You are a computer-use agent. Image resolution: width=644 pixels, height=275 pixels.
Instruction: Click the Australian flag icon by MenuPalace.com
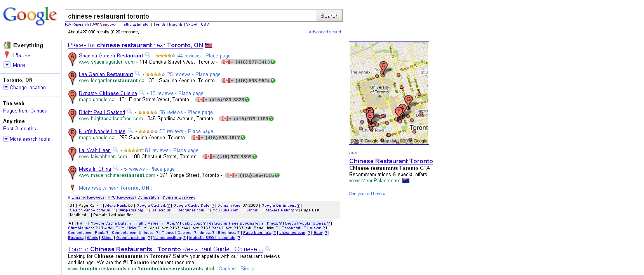[x=406, y=181]
